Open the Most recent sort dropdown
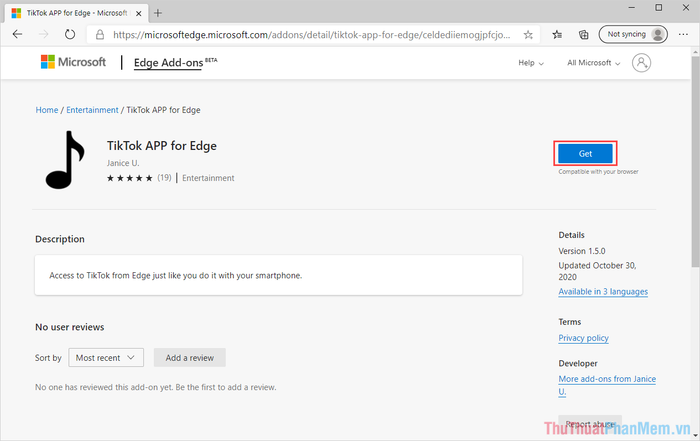700x441 pixels. (x=106, y=358)
